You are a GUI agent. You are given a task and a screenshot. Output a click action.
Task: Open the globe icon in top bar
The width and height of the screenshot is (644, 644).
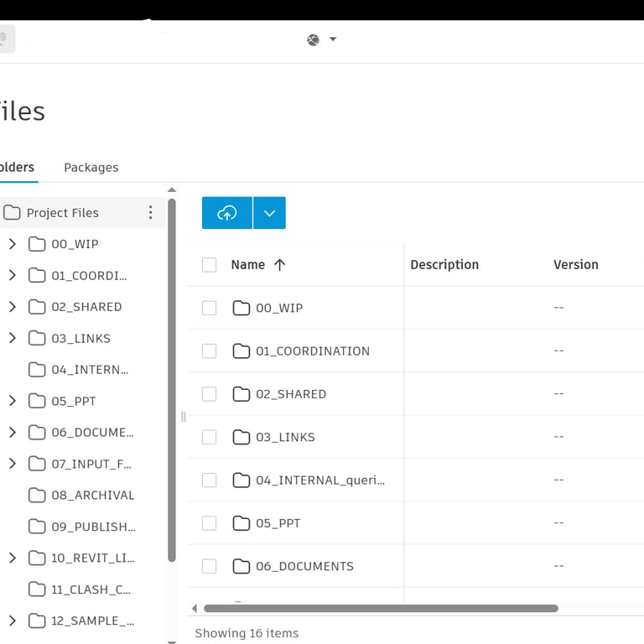(314, 39)
